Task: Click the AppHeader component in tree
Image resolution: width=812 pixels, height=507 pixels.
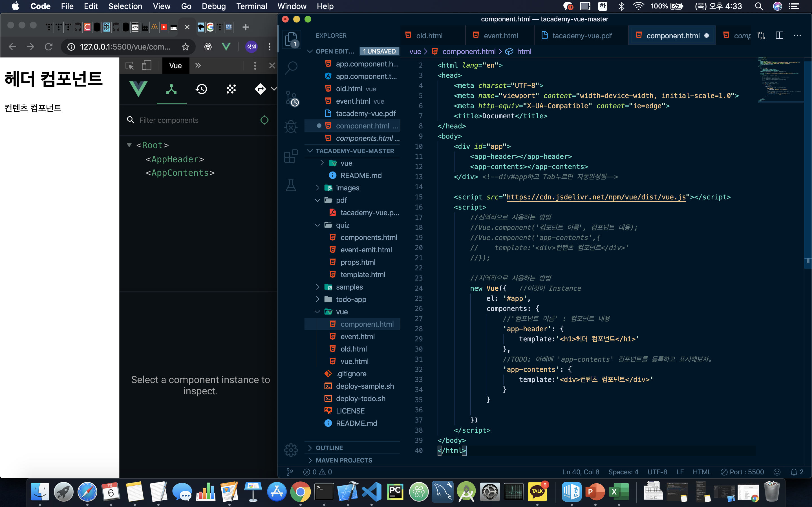Action: (175, 159)
